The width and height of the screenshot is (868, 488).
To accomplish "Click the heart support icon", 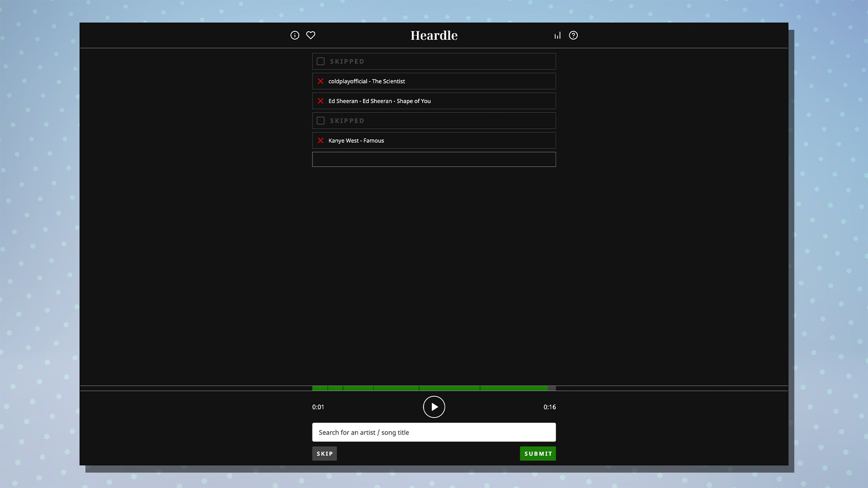I will pos(311,35).
